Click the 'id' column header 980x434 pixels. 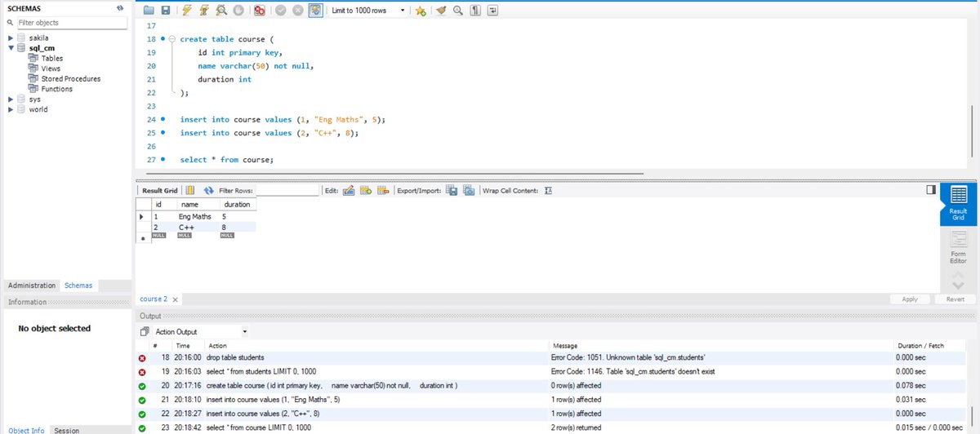163,204
